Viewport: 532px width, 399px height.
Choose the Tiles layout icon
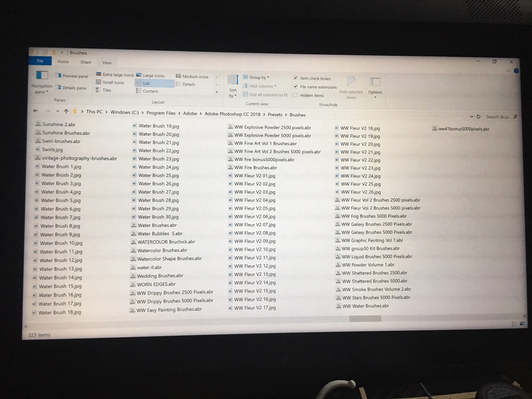click(x=98, y=90)
